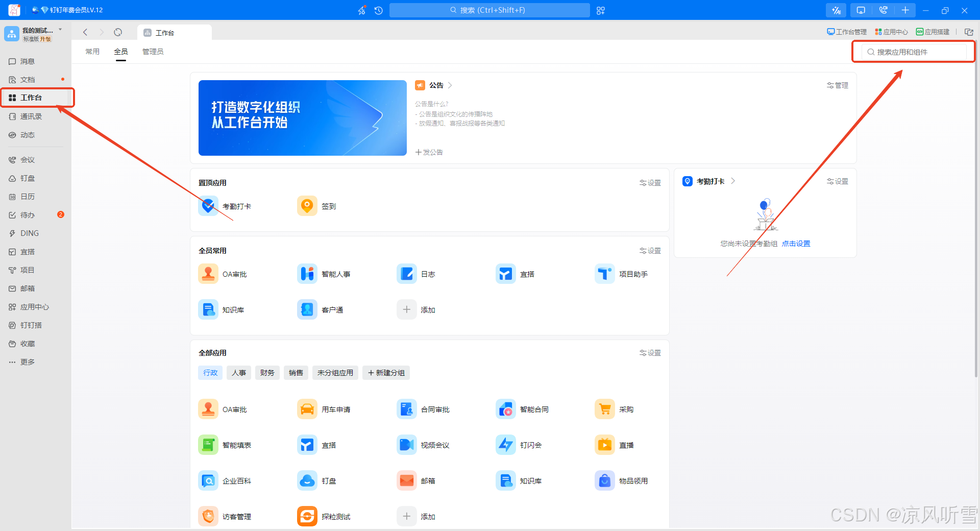Open 工作台管理 link
The height and width of the screenshot is (531, 980).
(847, 32)
